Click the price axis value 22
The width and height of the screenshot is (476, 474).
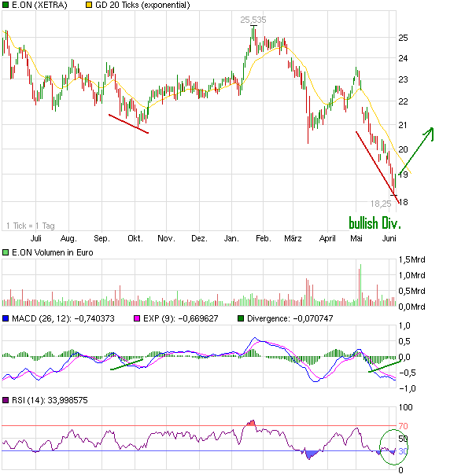[x=403, y=101]
